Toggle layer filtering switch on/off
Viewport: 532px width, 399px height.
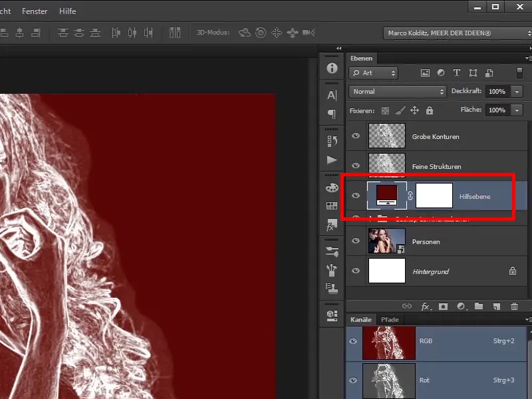click(x=519, y=73)
